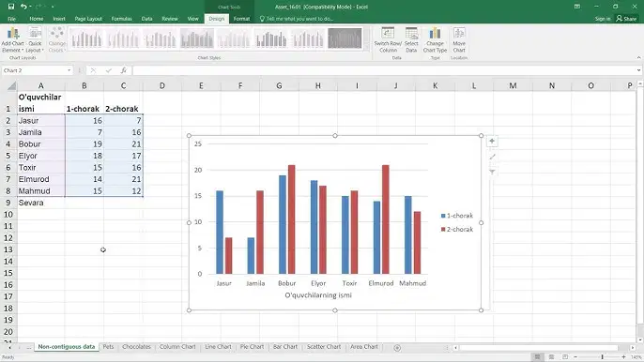Viewport: 644px width, 362px height.
Task: Switch to the Format ribbon tab
Action: (241, 19)
